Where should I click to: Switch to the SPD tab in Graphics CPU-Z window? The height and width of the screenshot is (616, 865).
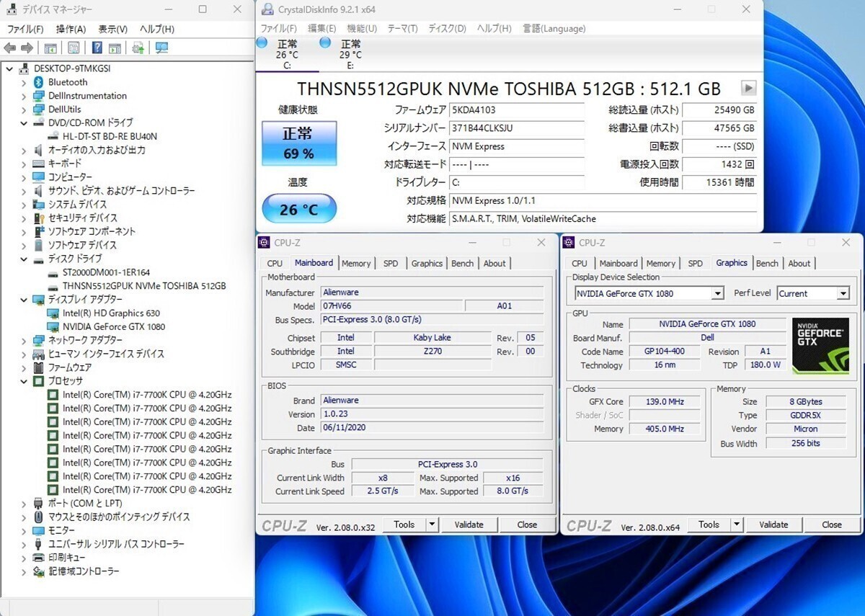click(x=695, y=264)
